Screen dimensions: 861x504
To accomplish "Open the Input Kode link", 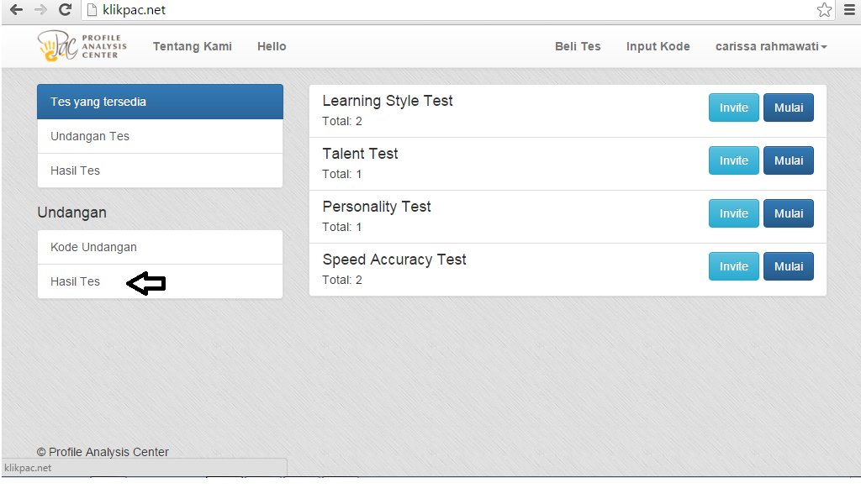I will (x=658, y=47).
